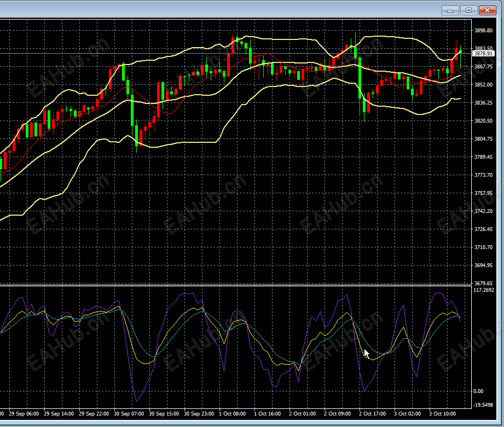
Task: Click the 2 Oct 01:00 time label
Action: pyautogui.click(x=303, y=414)
